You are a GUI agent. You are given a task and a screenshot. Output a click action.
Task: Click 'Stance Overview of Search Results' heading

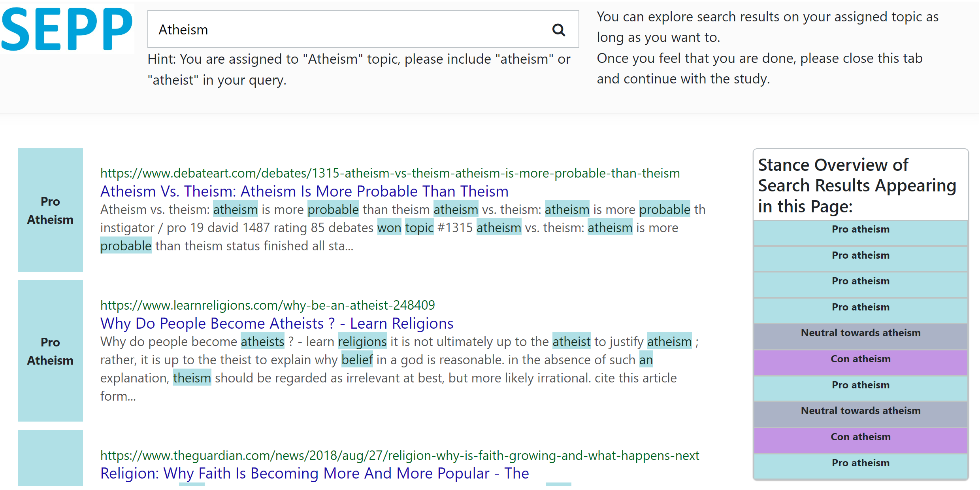(x=857, y=185)
